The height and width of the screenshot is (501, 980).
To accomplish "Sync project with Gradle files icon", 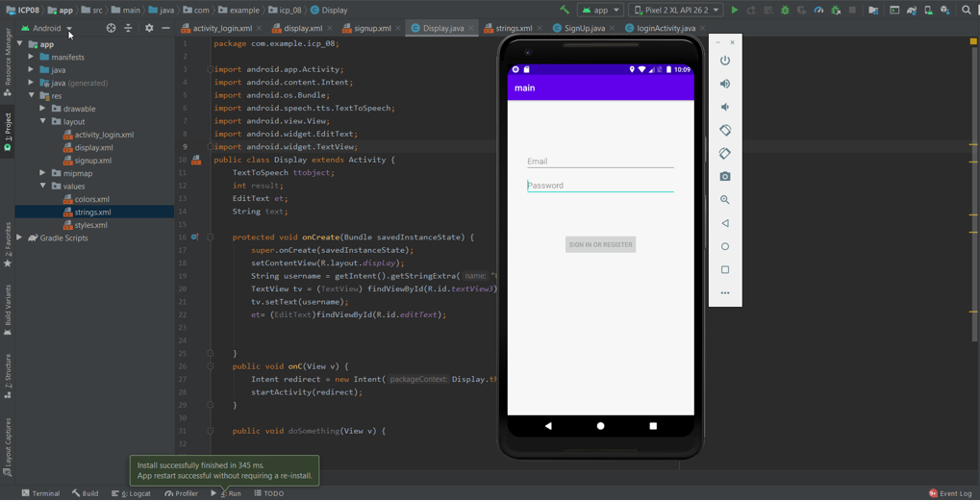I will 912,10.
